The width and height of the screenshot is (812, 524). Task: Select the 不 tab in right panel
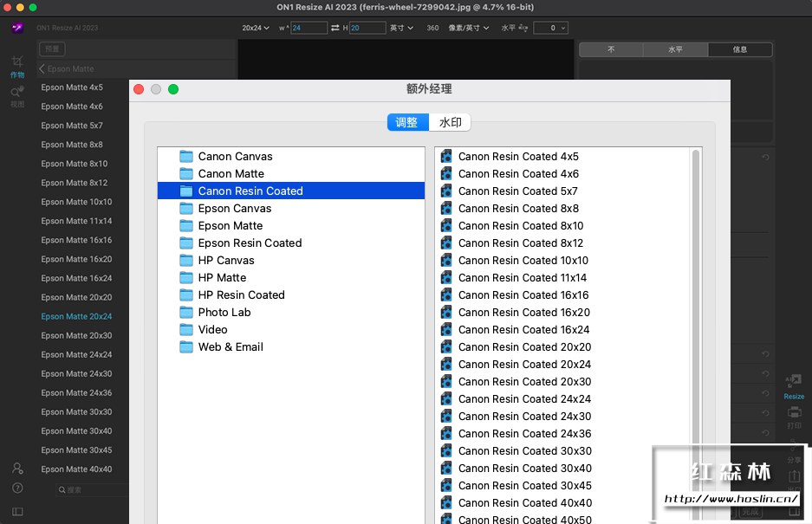coord(611,49)
